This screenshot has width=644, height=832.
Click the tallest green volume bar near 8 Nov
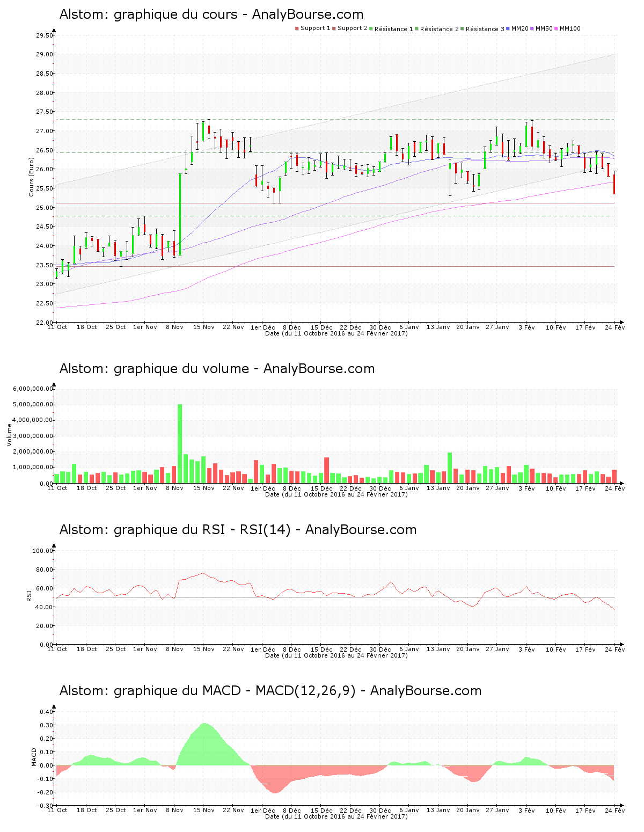(180, 443)
